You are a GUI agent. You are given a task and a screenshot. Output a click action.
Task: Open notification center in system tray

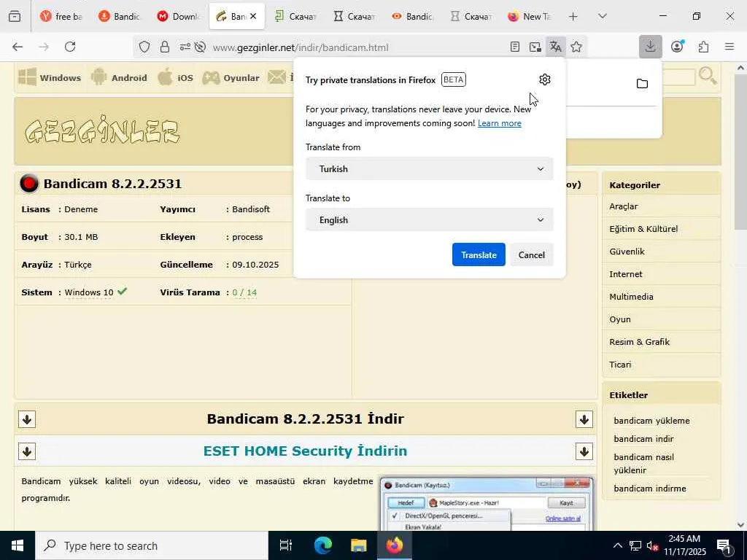(x=724, y=546)
